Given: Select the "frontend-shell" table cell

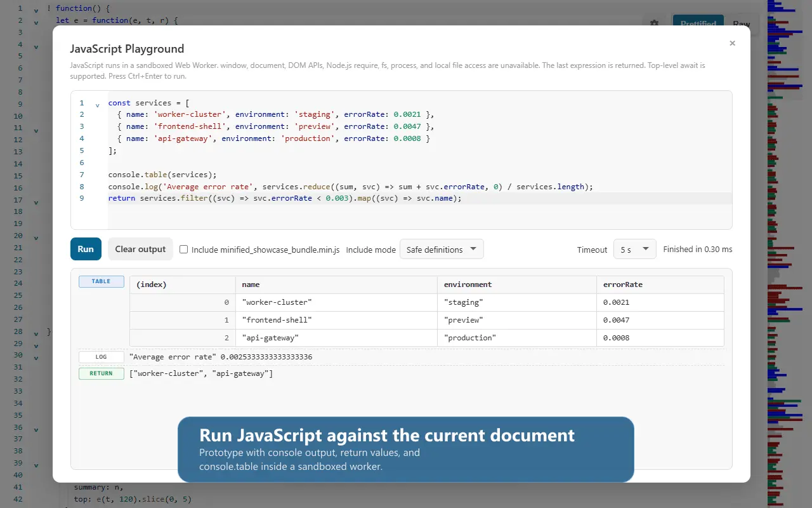Looking at the screenshot, I should [x=336, y=320].
